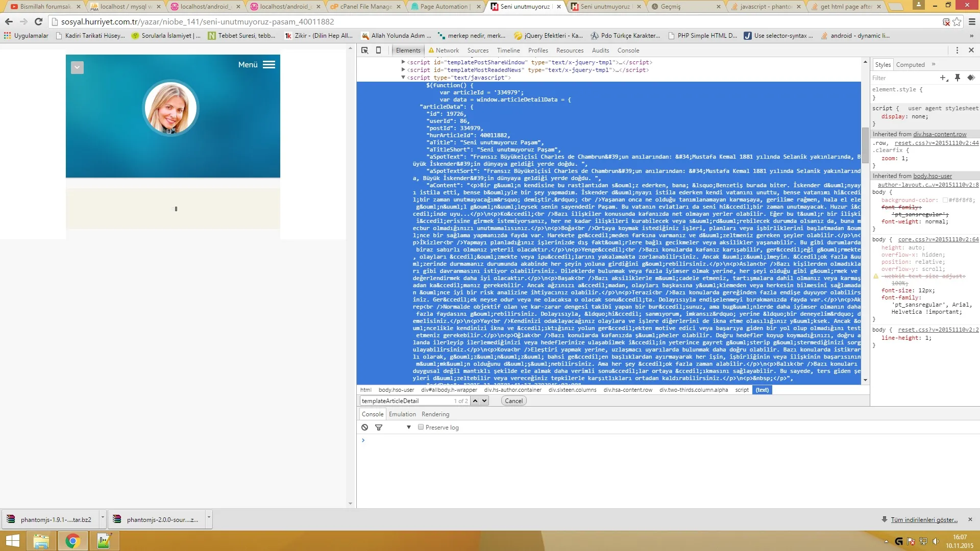
Task: Open DevTools three-dot settings menu
Action: pos(957,50)
